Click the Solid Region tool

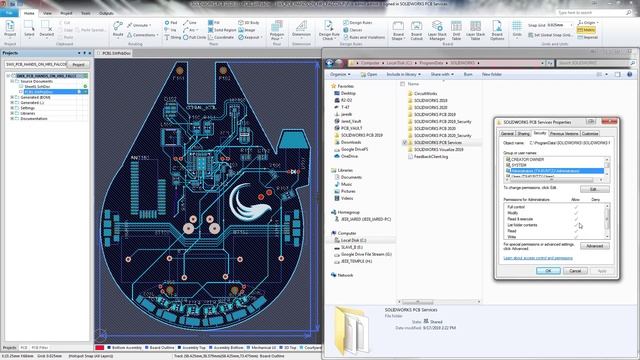(222, 30)
